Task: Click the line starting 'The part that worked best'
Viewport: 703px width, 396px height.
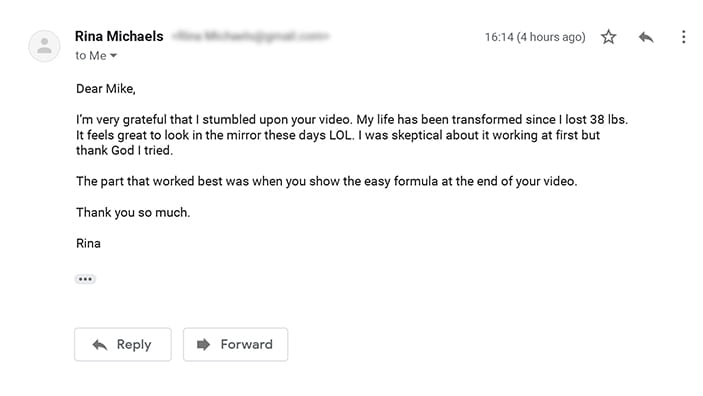Action: (326, 181)
